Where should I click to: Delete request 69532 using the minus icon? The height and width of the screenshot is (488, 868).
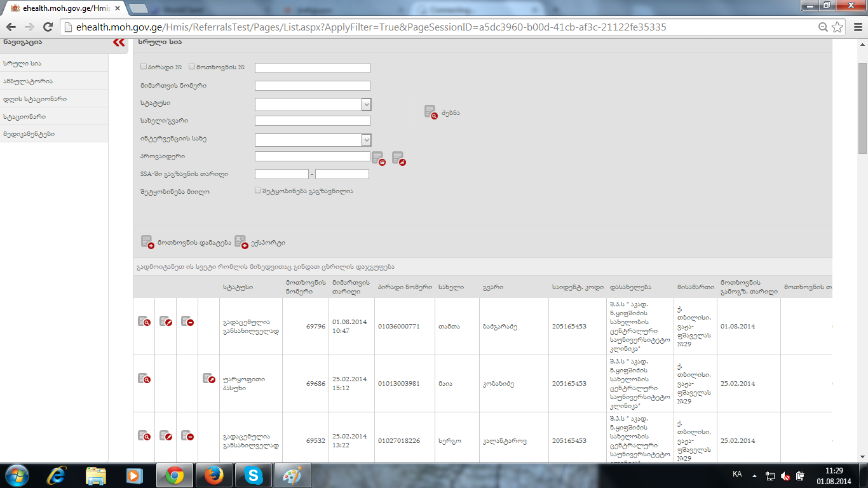tap(187, 436)
